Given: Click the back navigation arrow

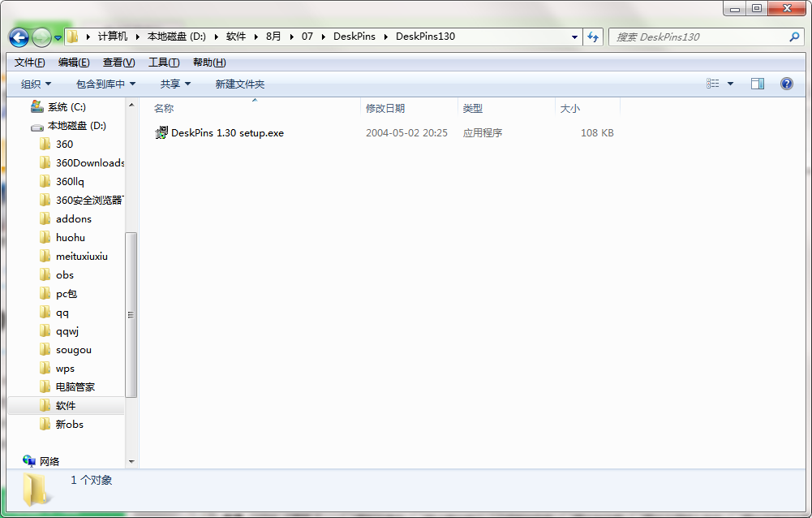Looking at the screenshot, I should tap(18, 37).
